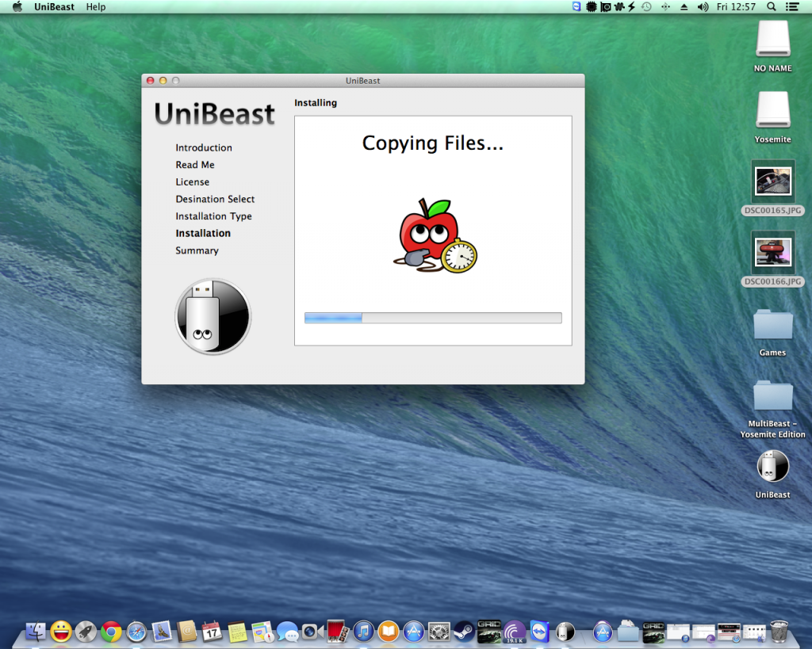Open System Preferences gear in dock

[439, 632]
